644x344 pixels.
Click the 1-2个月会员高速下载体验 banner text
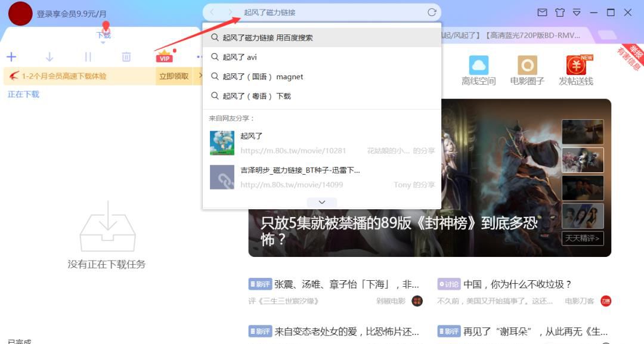pos(64,76)
